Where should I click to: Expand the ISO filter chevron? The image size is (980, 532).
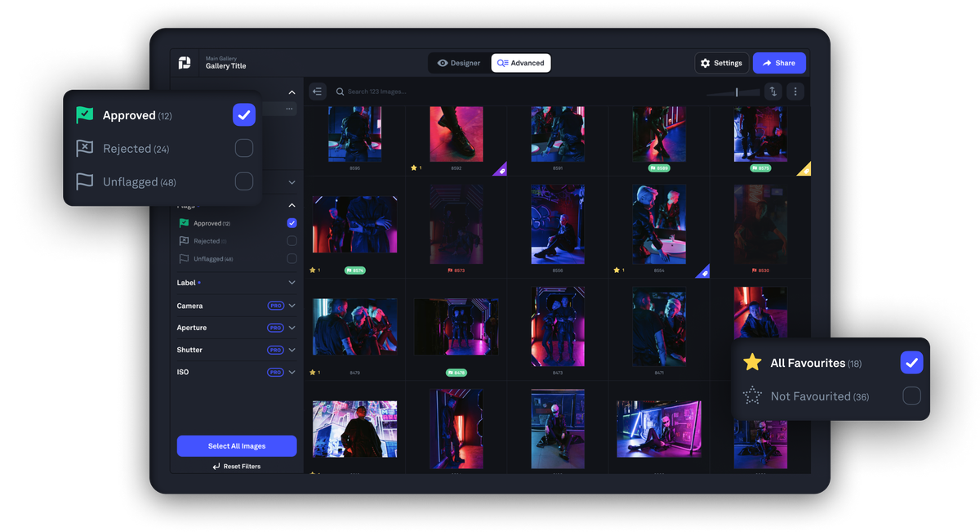point(292,372)
